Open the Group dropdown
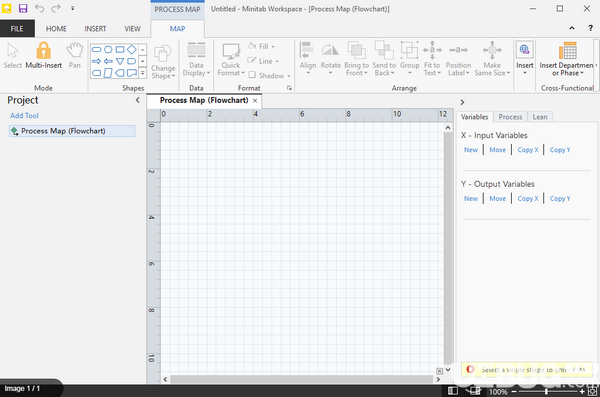Image resolution: width=600 pixels, height=397 pixels. (409, 58)
